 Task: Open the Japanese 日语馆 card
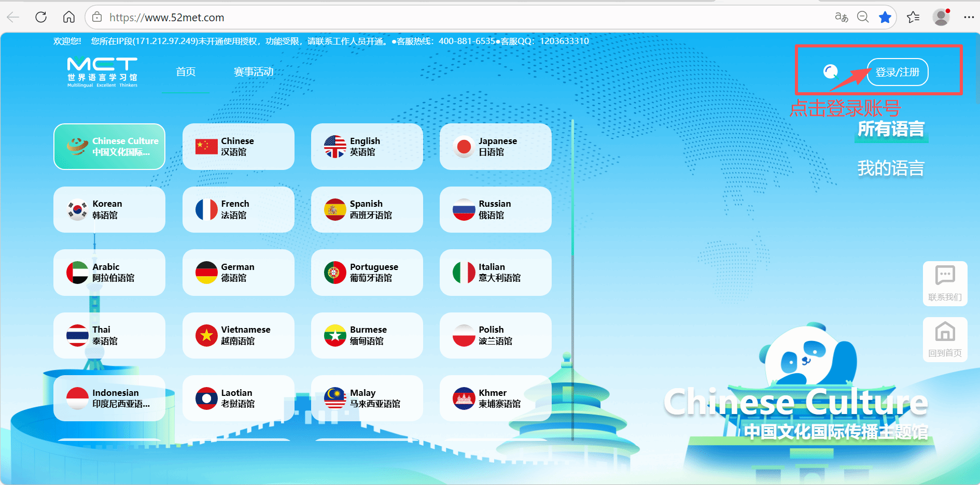point(495,147)
